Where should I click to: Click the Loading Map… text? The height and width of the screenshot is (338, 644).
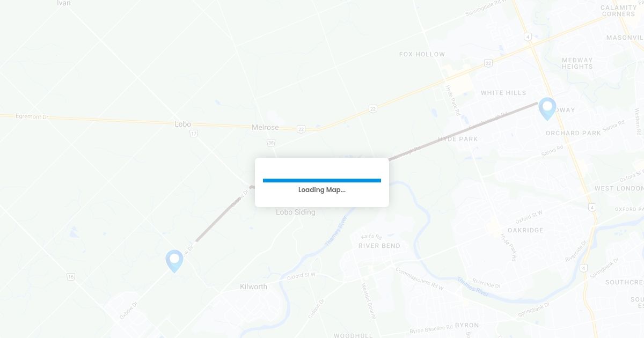[322, 190]
